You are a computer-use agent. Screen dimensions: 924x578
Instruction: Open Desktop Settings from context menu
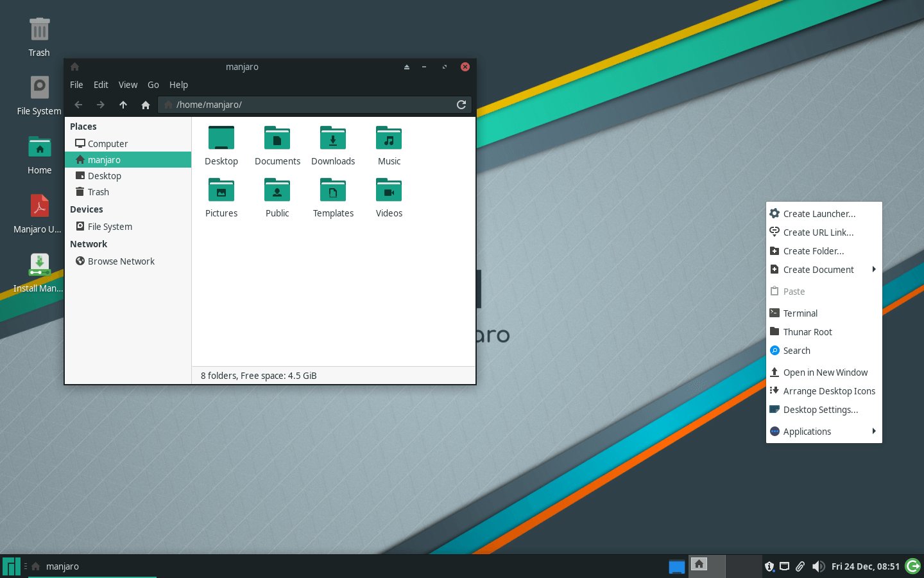pyautogui.click(x=824, y=410)
